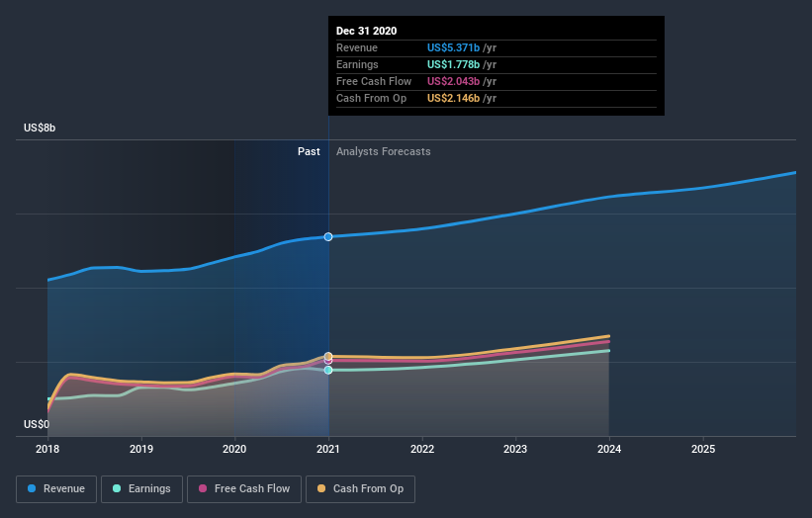
Task: Toggle the Cash From Op legend button
Action: click(360, 489)
